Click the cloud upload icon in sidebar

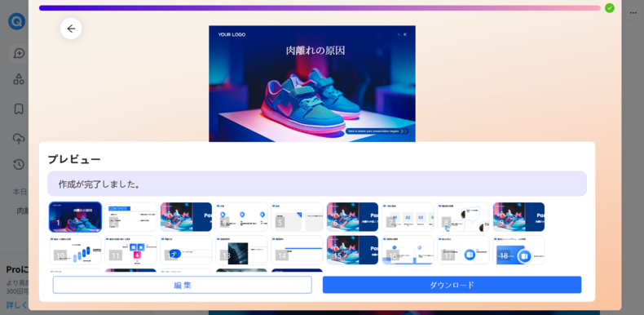(19, 139)
